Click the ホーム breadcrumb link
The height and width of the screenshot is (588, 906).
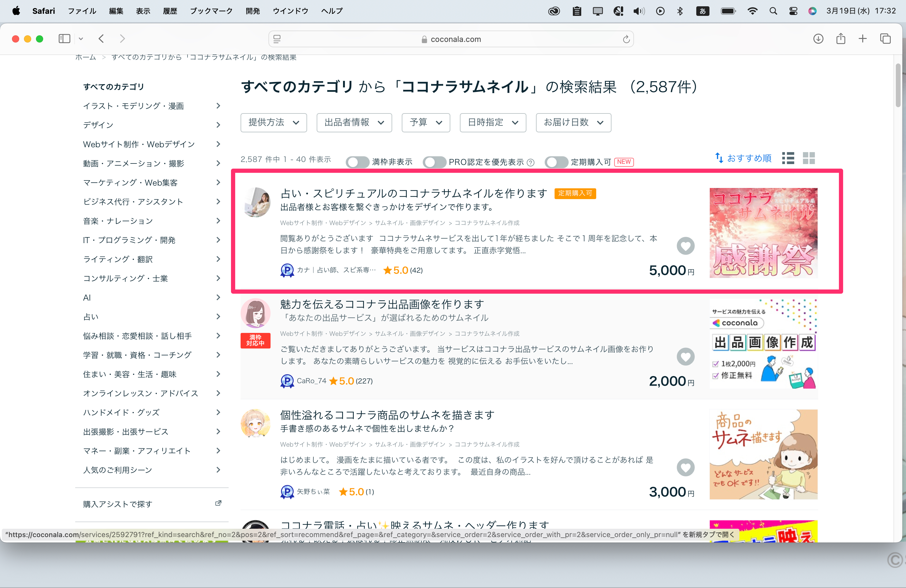[86, 57]
